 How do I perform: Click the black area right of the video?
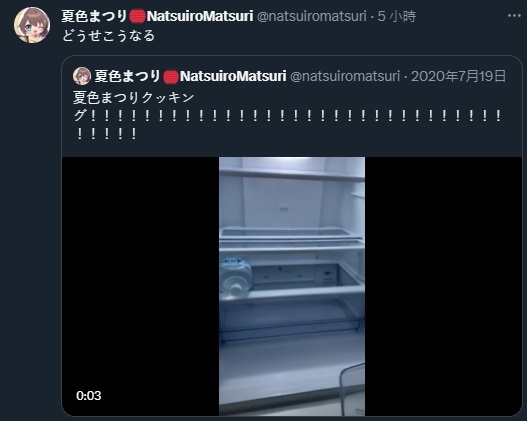pyautogui.click(x=443, y=286)
